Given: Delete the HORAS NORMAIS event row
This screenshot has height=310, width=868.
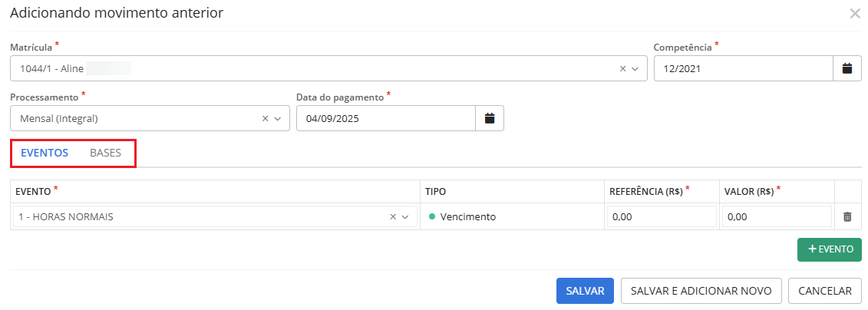Looking at the screenshot, I should [x=847, y=217].
